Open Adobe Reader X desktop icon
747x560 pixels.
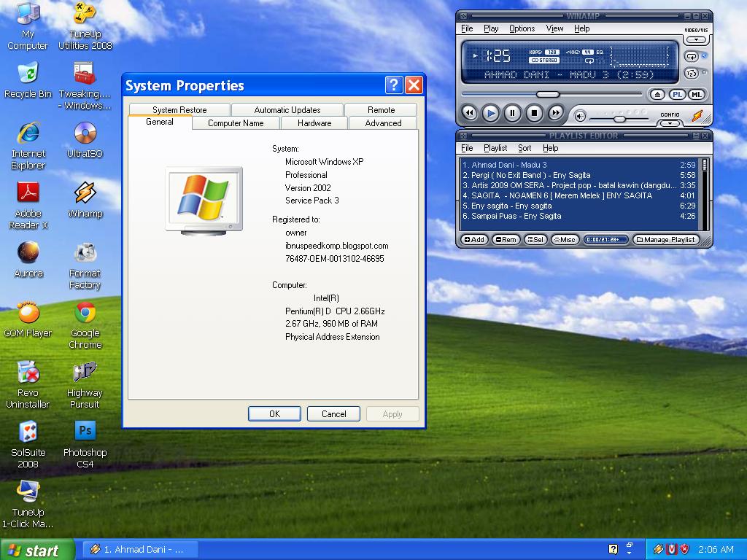28,206
